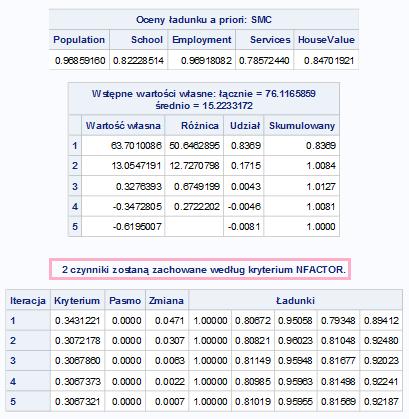Select the Kryterium column header
Viewport: 409px width, 419px height.
(x=77, y=301)
